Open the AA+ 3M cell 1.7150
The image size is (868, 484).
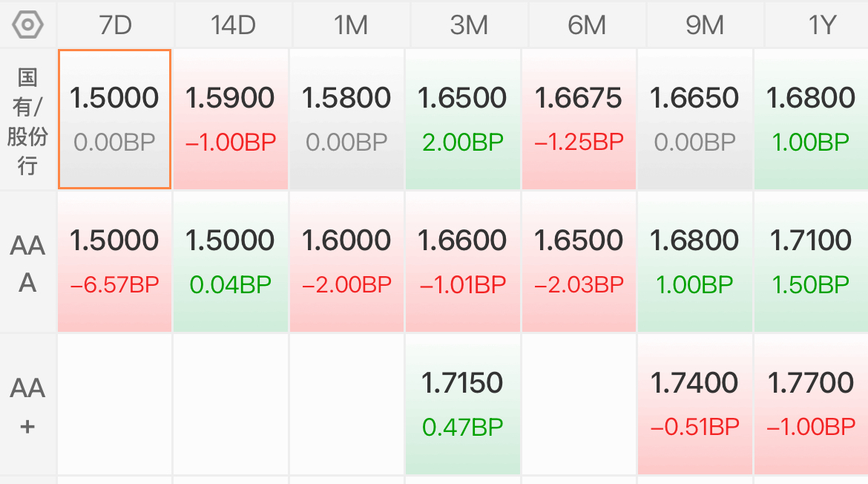point(463,405)
